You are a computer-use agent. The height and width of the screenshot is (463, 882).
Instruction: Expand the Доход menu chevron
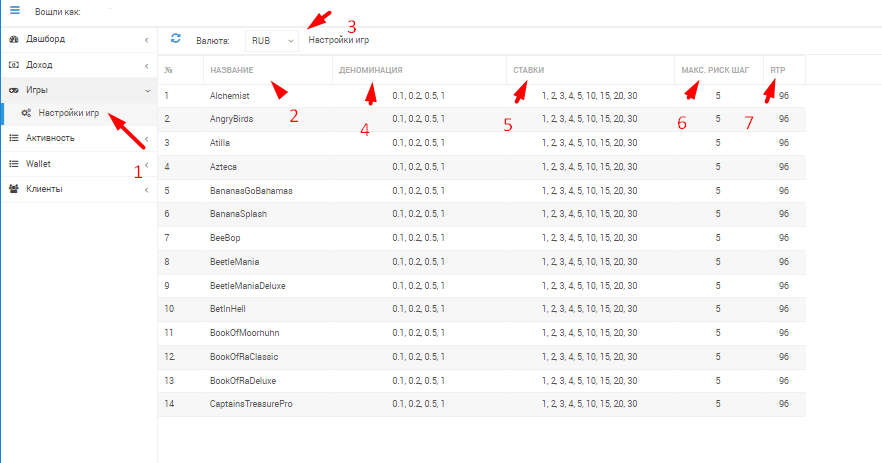(x=147, y=66)
